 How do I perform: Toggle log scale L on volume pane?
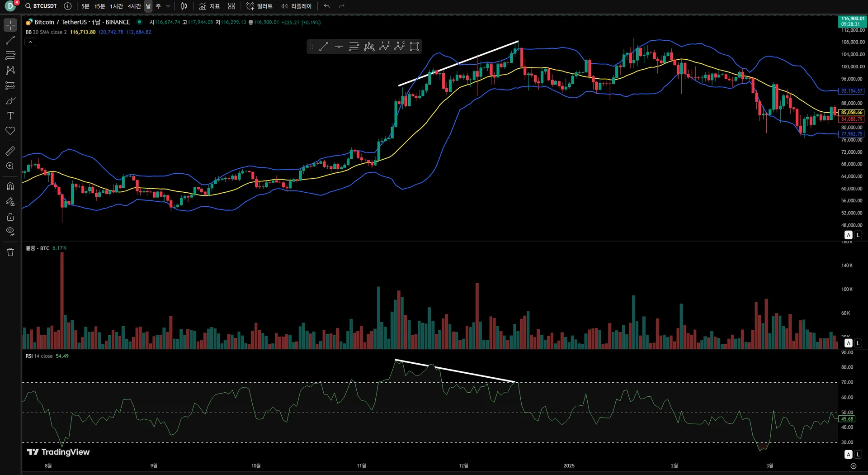[858, 343]
